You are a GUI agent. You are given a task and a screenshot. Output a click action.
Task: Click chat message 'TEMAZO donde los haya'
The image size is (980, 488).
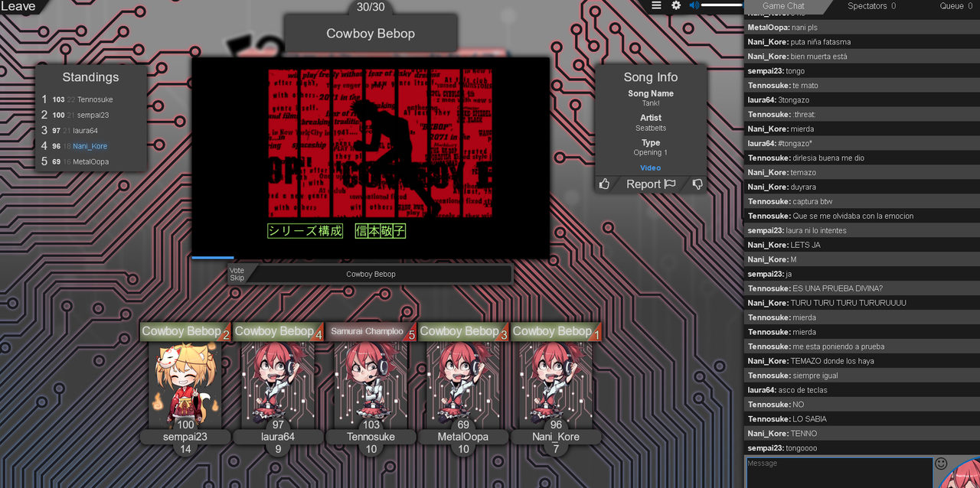832,361
